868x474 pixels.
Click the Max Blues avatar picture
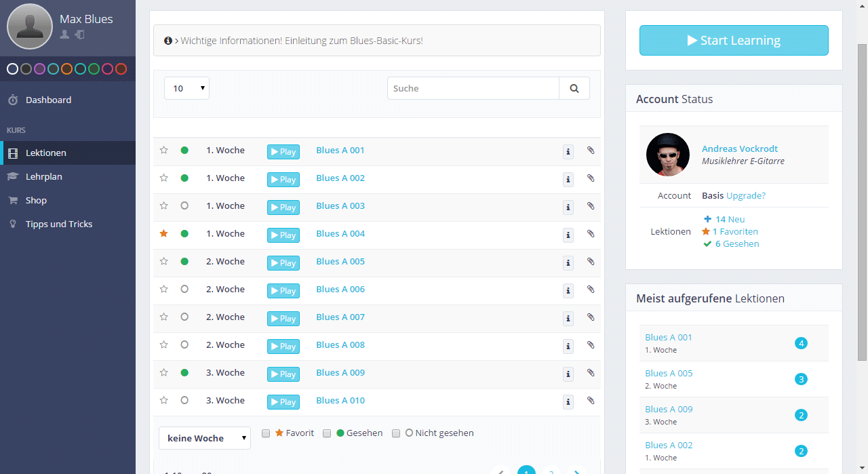coord(30,26)
